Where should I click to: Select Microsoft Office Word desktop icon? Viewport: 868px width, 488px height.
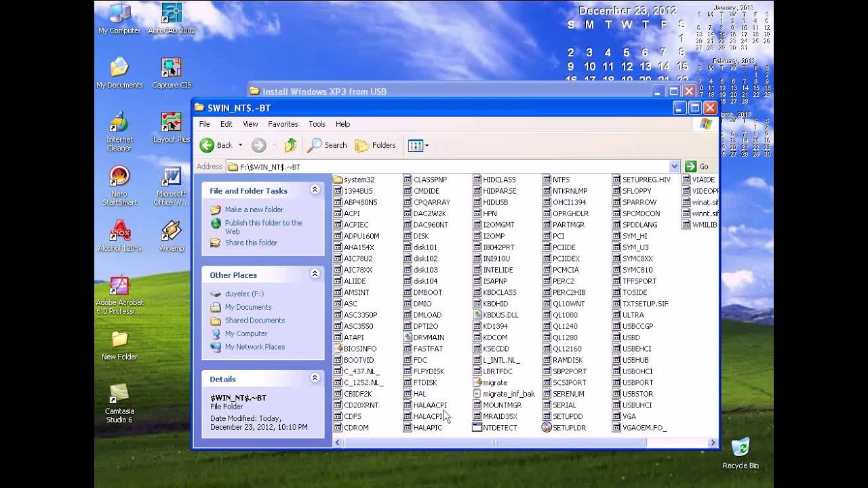coord(172,186)
